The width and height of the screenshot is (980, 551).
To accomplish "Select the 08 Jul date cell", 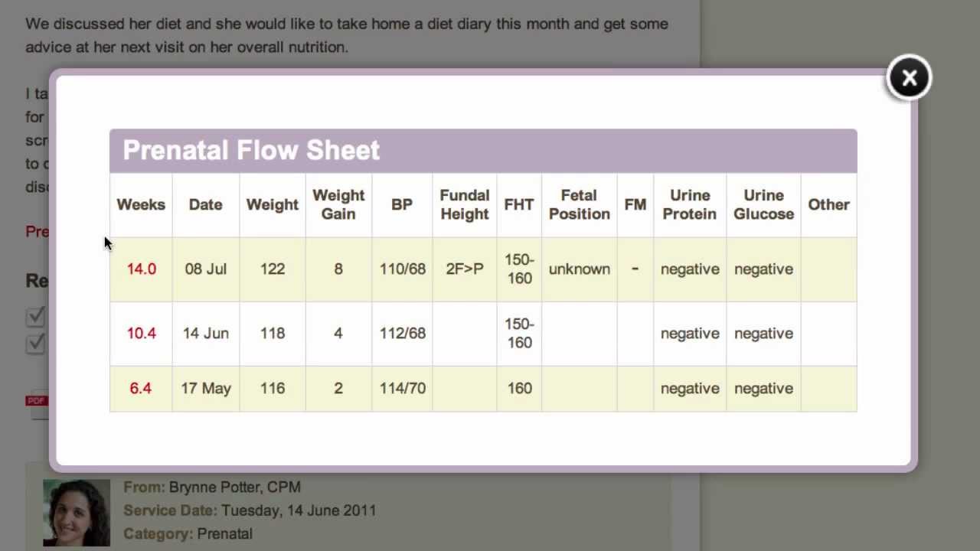I will [x=205, y=269].
